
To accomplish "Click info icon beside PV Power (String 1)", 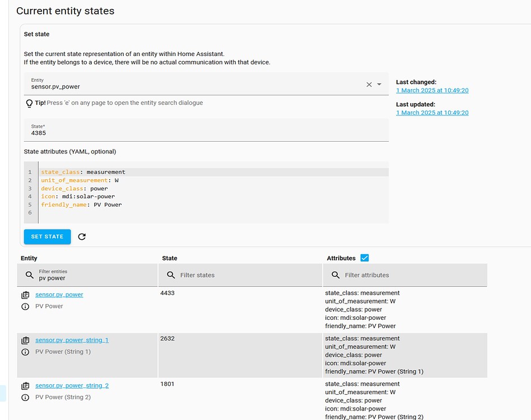I will (x=25, y=352).
